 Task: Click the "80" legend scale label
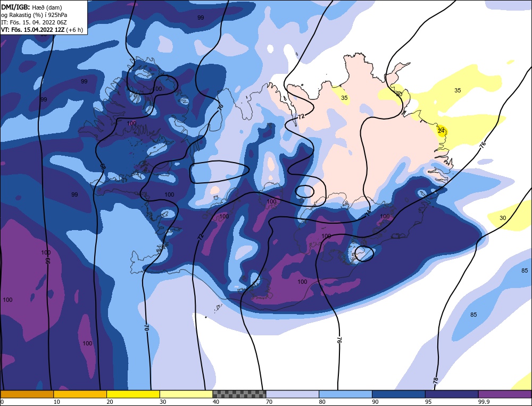click(x=322, y=402)
